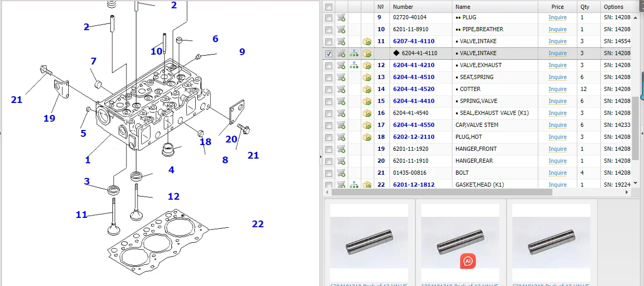Select callout 12 on the diagram
Screen dimensions: 644x286
(173, 197)
